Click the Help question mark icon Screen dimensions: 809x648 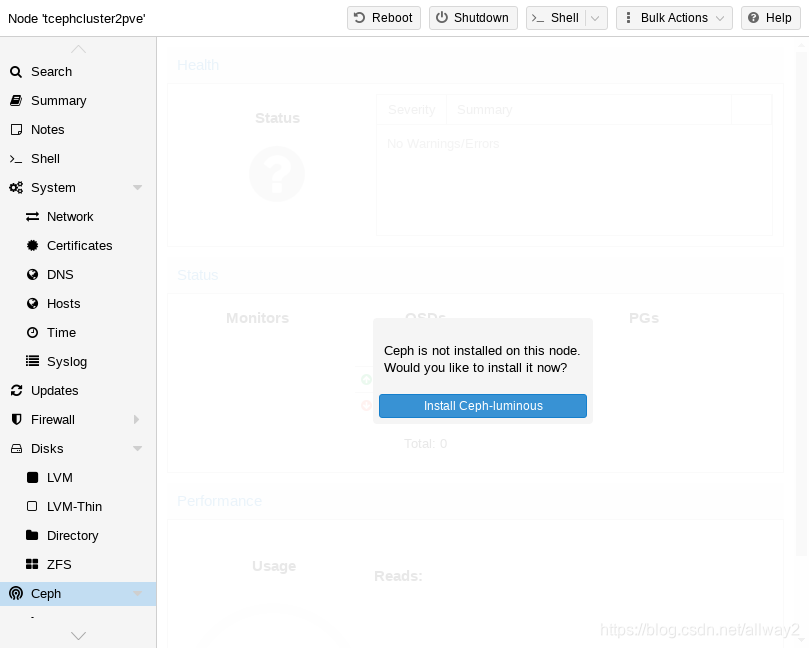click(x=753, y=18)
